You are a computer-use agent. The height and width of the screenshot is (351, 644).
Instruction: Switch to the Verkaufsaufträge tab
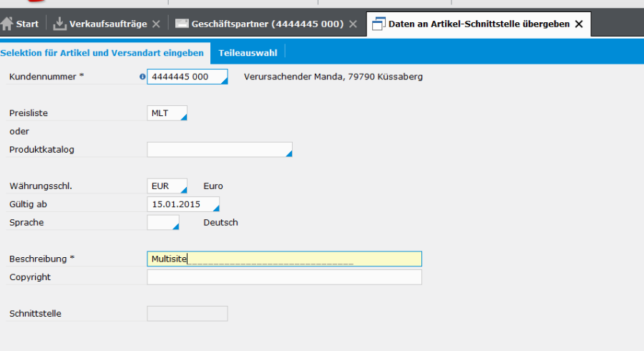pyautogui.click(x=107, y=24)
